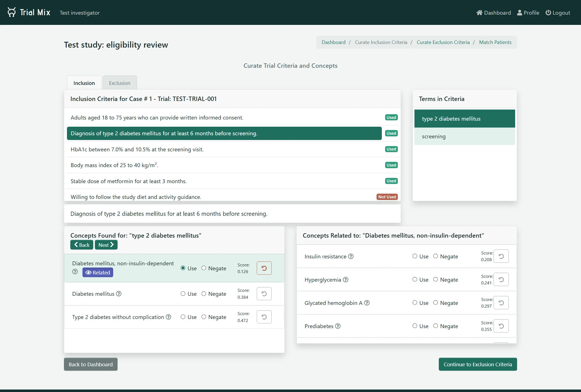Viewport: 581px width, 392px height.
Task: Click Back to Dashboard button
Action: pos(91,364)
